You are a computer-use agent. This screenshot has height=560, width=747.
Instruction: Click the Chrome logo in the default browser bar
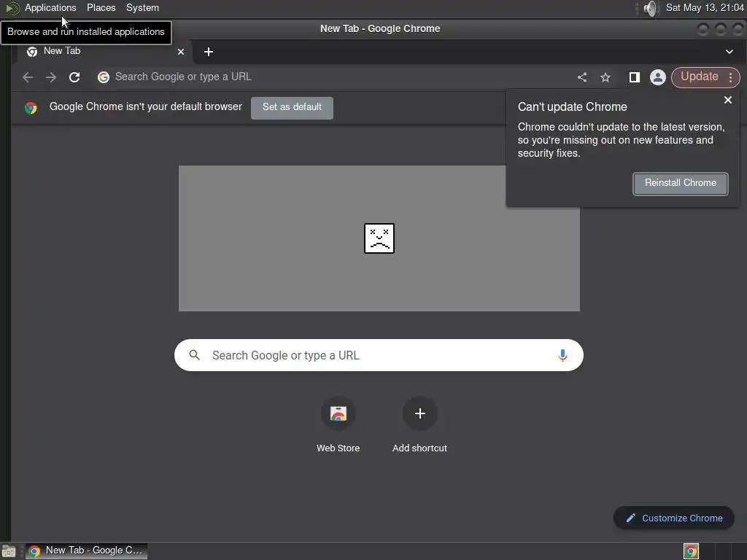point(31,108)
